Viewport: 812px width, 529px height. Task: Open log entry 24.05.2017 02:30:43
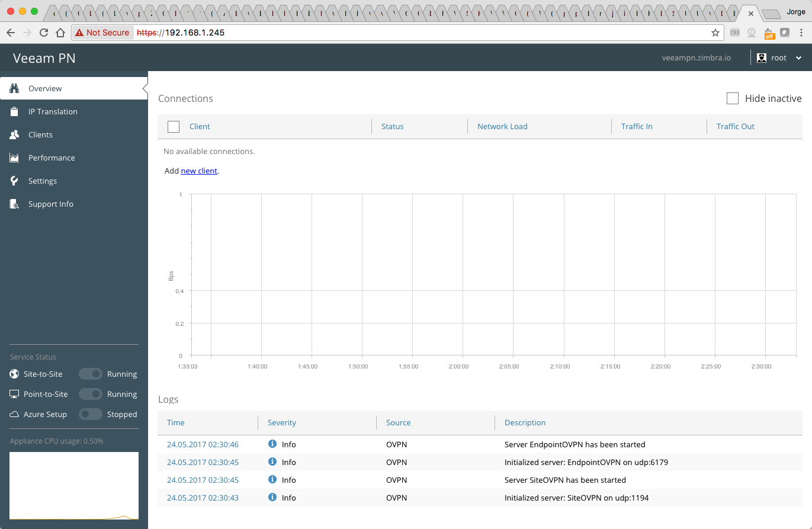(x=203, y=498)
